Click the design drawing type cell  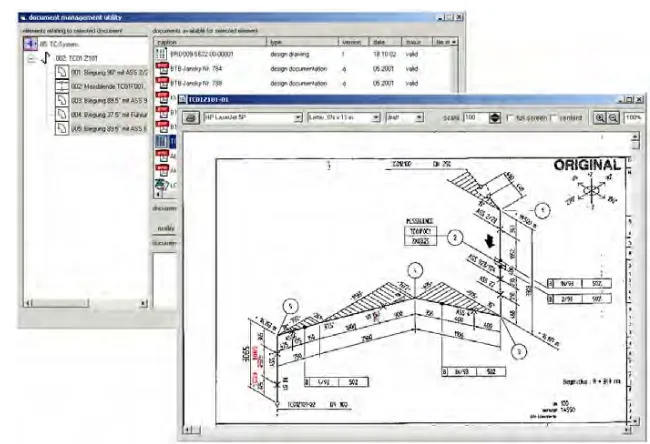click(x=289, y=54)
